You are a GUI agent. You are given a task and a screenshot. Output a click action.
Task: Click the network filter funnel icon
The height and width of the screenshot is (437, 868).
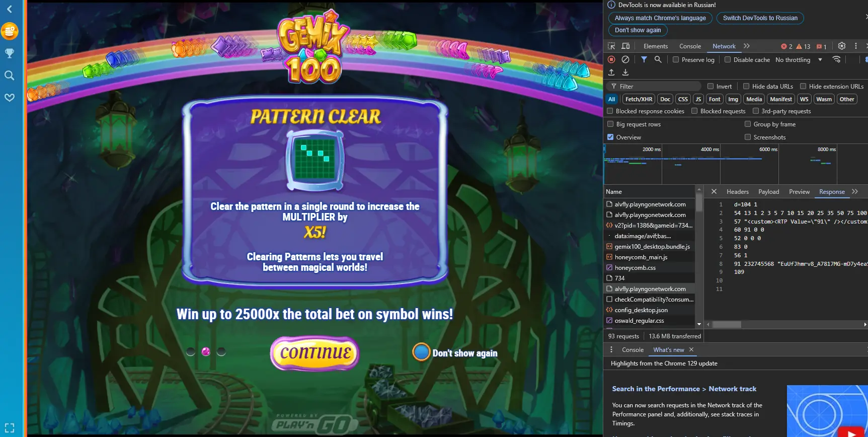644,59
